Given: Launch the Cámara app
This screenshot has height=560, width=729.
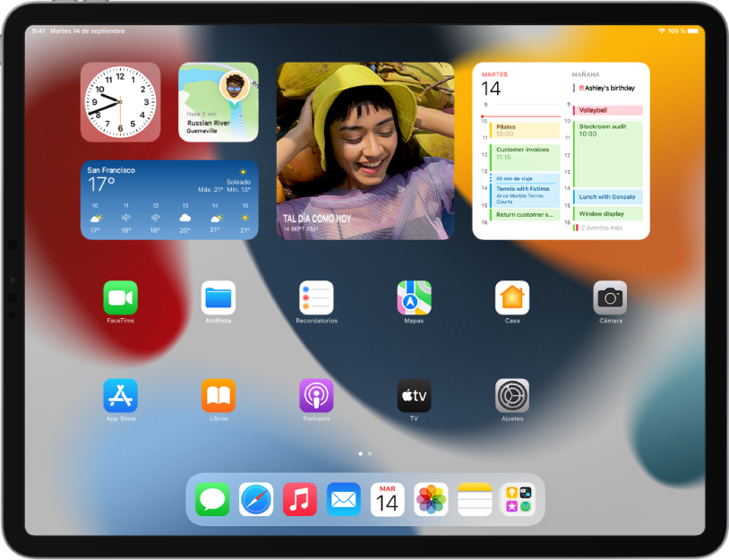Looking at the screenshot, I should [x=610, y=298].
